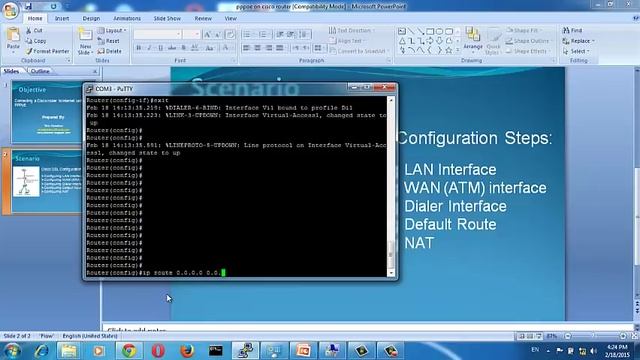Image resolution: width=640 pixels, height=360 pixels.
Task: Click Cut in the Clipboard group
Action: (x=34, y=31)
